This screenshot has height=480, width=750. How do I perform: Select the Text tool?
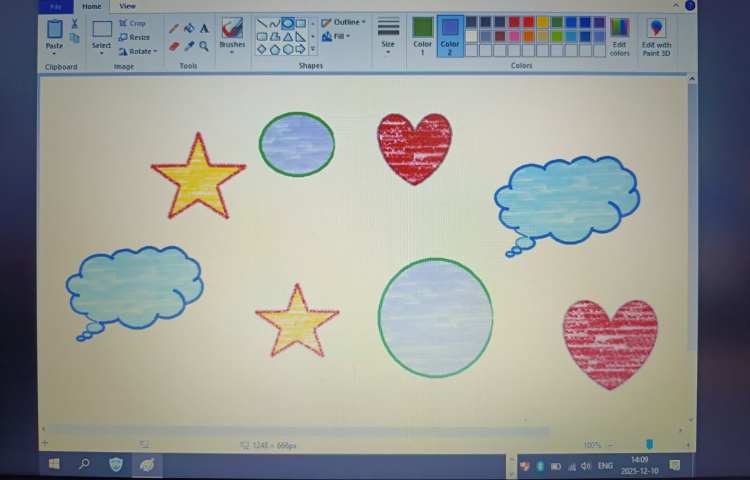pyautogui.click(x=204, y=29)
